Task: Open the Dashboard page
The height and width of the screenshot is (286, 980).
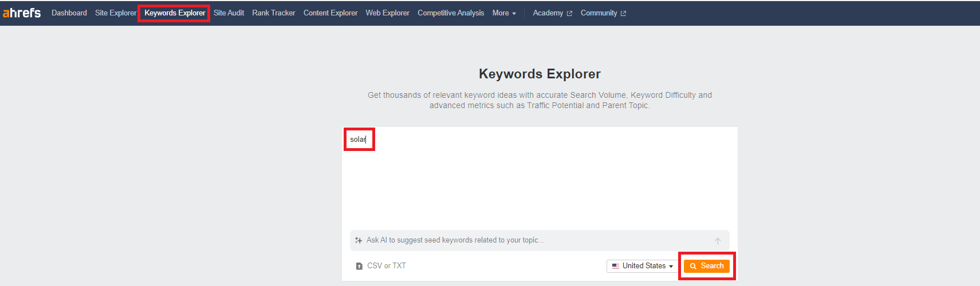Action: coord(69,13)
